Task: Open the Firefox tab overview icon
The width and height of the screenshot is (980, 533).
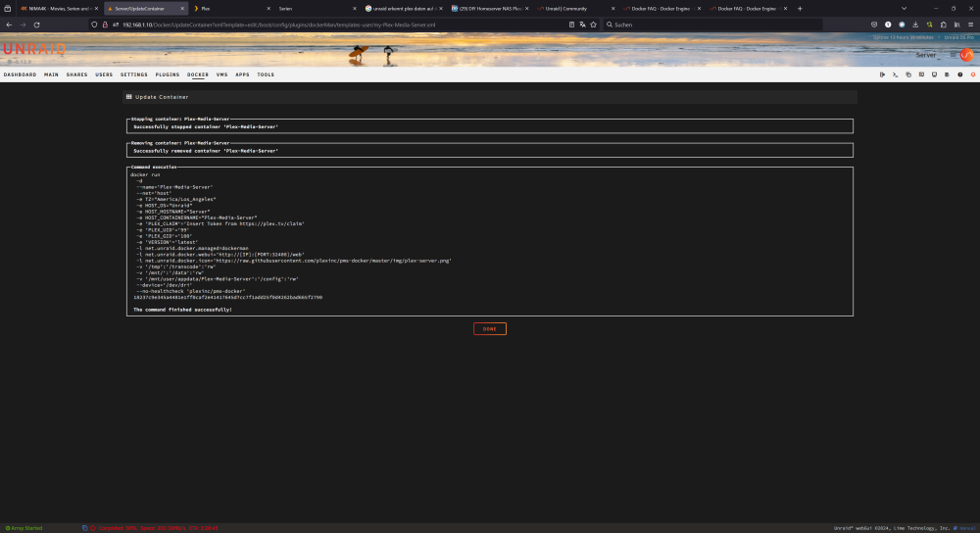Action: click(8, 9)
